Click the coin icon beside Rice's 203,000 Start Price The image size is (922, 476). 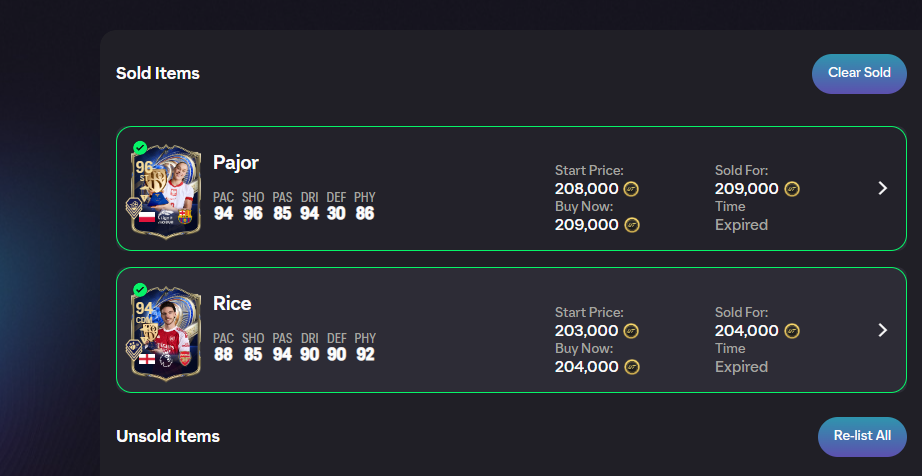click(x=631, y=331)
